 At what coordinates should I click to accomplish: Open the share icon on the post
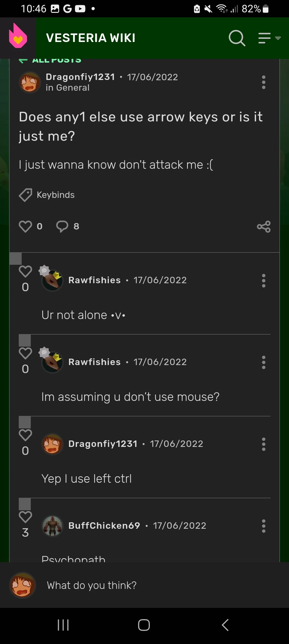(x=264, y=226)
